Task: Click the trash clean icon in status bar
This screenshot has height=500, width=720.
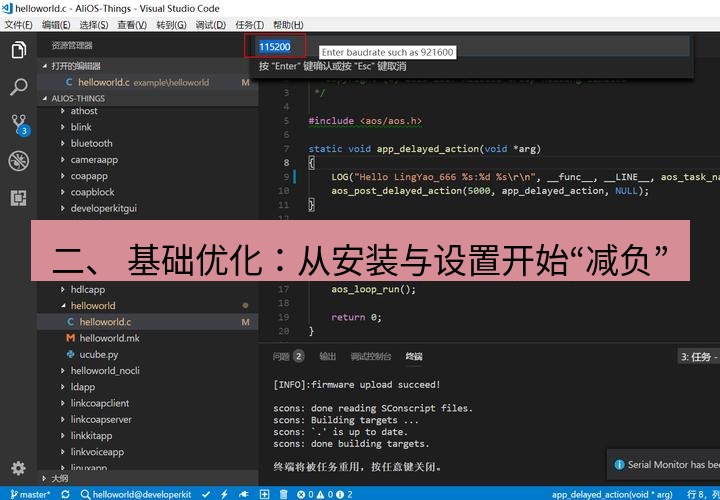Action: tap(284, 494)
